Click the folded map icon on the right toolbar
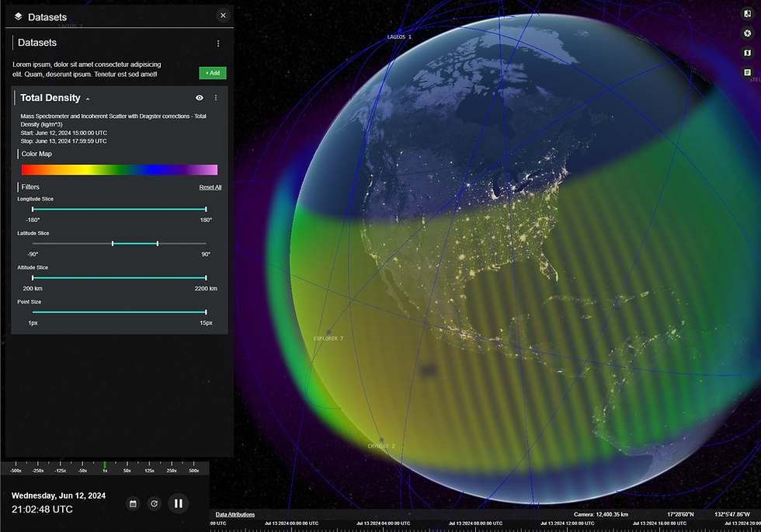 (747, 53)
